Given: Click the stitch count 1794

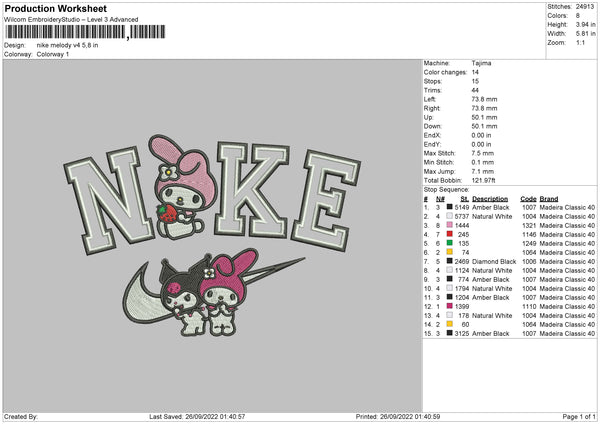Looking at the screenshot, I should [462, 289].
